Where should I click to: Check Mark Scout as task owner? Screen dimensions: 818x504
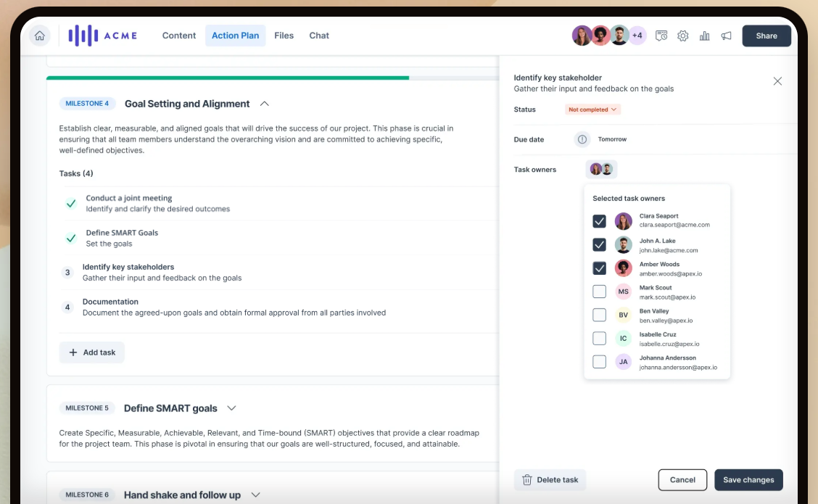[x=600, y=291]
